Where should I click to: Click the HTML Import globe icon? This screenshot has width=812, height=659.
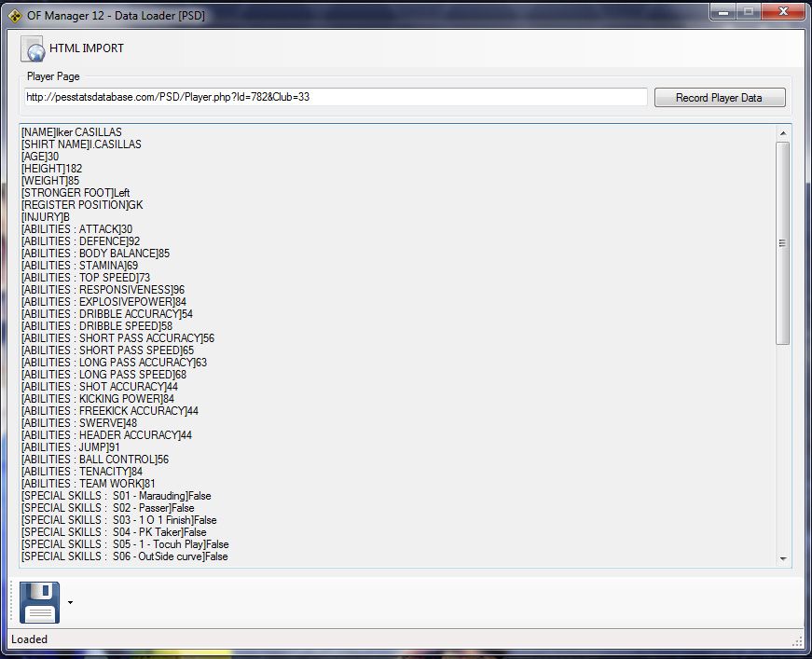pyautogui.click(x=34, y=48)
